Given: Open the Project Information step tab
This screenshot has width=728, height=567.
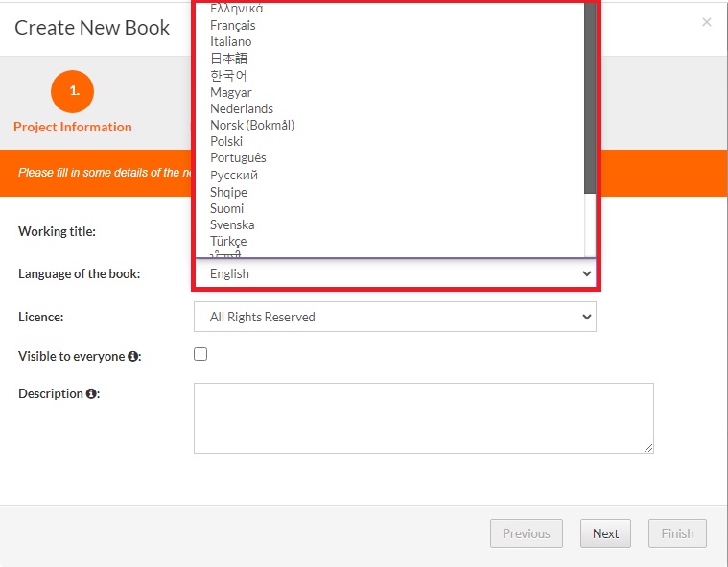Looking at the screenshot, I should (x=73, y=127).
